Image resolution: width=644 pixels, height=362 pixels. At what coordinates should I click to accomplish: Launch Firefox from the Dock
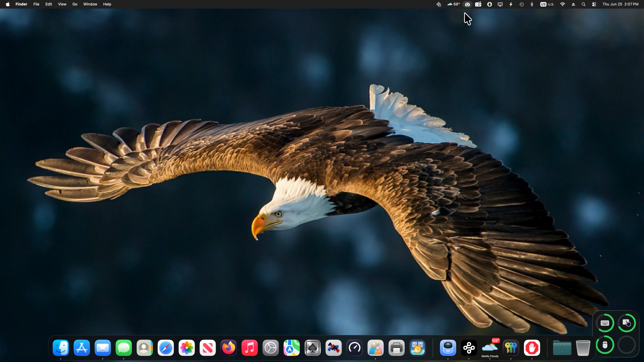pos(229,348)
